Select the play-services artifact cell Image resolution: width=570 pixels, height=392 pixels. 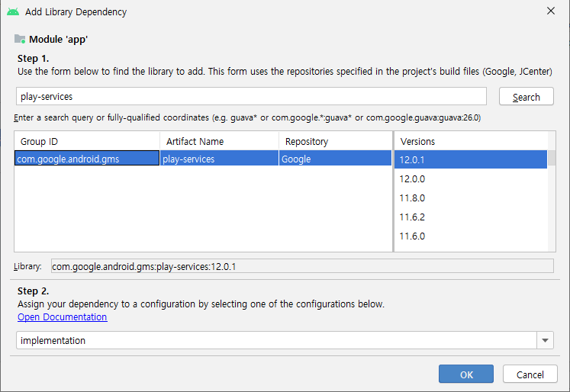(x=219, y=159)
